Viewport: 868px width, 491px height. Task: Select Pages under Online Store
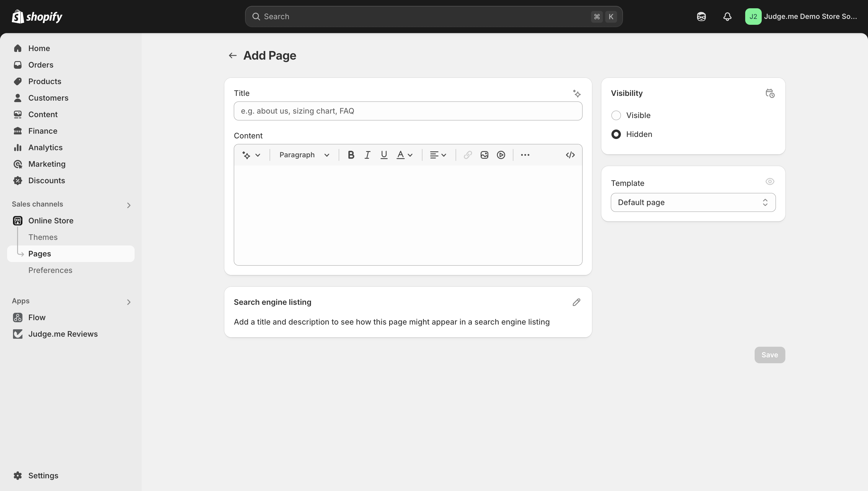tap(71, 253)
